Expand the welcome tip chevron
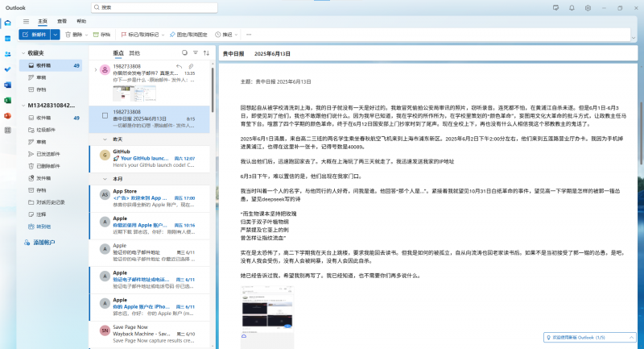Screen dimensions: 644x349 coord(631,338)
